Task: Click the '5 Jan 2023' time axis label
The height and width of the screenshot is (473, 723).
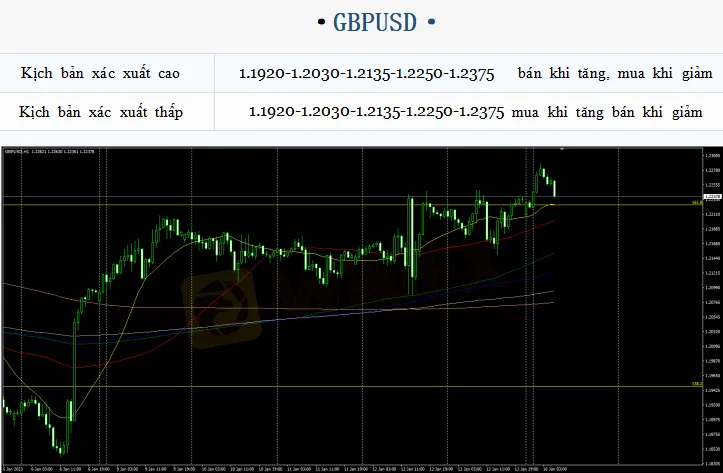Action: click(x=12, y=469)
